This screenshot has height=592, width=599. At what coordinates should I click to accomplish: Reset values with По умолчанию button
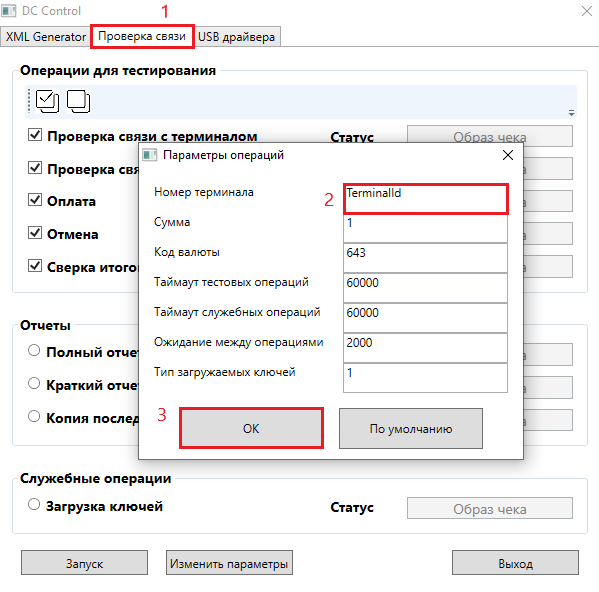tap(411, 429)
